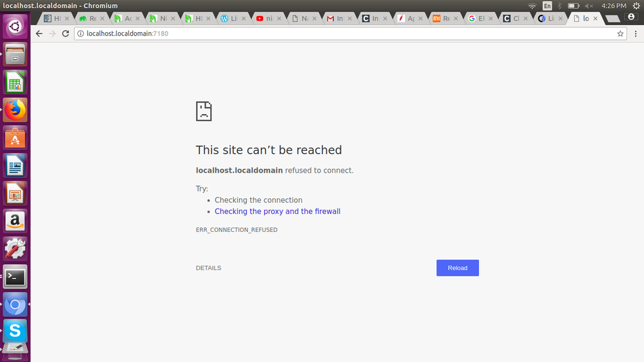
Task: Open the site information icon in address bar
Action: 81,33
